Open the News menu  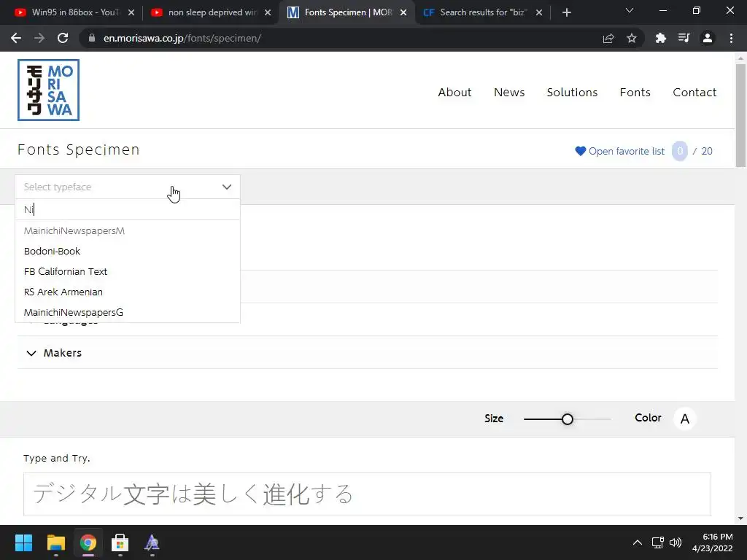(x=509, y=93)
